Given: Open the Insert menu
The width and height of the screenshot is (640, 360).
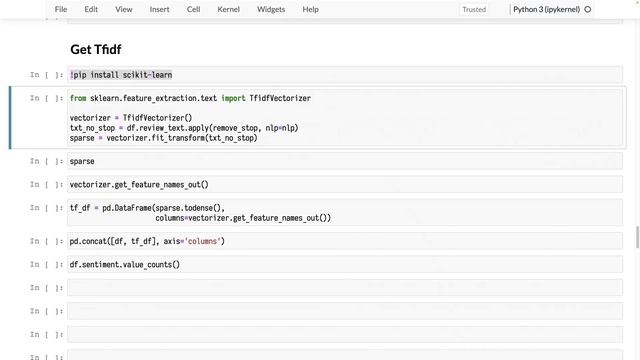Looking at the screenshot, I should [159, 9].
